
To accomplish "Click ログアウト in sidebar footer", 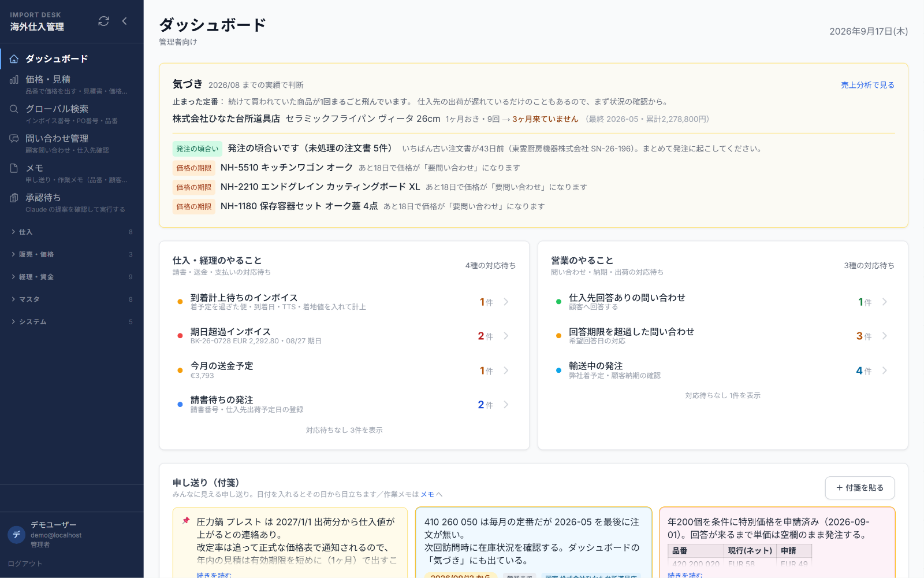I will point(25,564).
